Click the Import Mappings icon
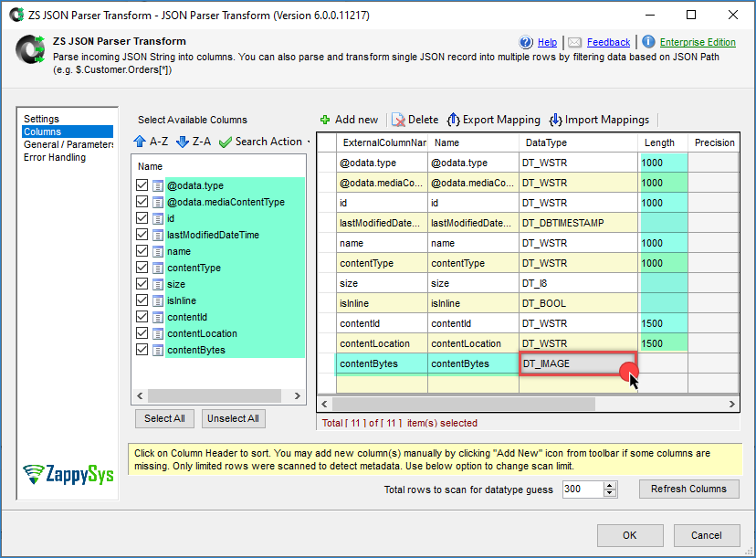Image resolution: width=756 pixels, height=558 pixels. pos(555,120)
